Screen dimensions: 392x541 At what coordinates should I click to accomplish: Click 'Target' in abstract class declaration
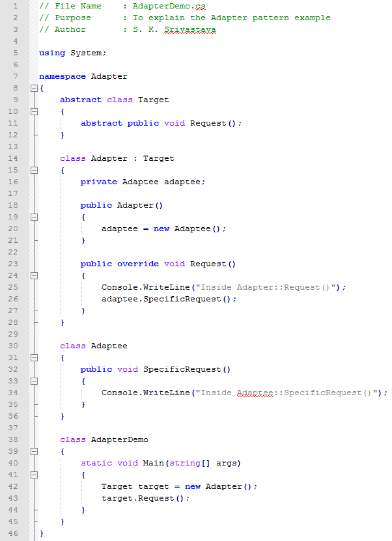tap(153, 100)
